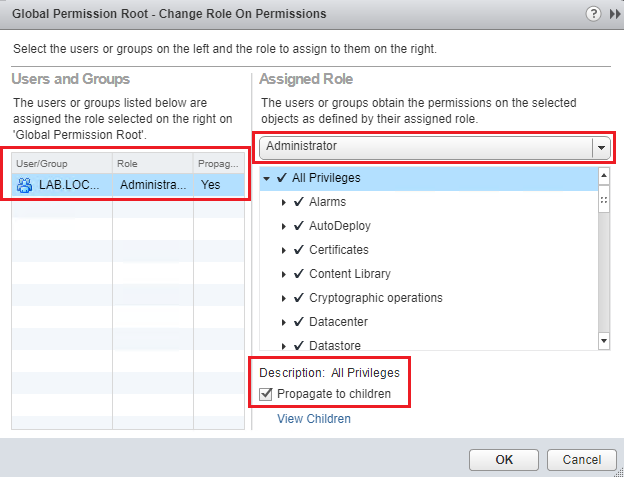Click the double-arrow expand icon in title bar
The image size is (624, 477).
[x=614, y=14]
